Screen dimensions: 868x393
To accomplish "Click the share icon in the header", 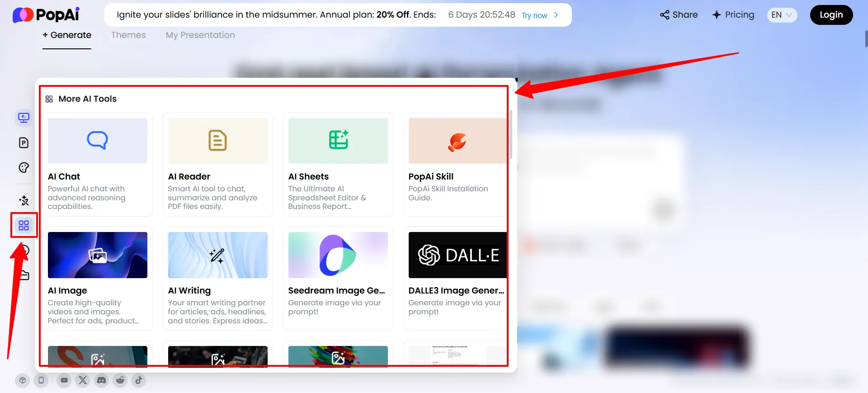I will pyautogui.click(x=665, y=15).
